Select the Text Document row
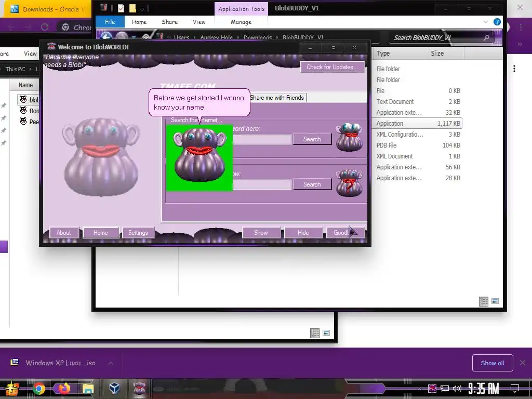Viewport: 532px width, 399px height. pyautogui.click(x=418, y=102)
